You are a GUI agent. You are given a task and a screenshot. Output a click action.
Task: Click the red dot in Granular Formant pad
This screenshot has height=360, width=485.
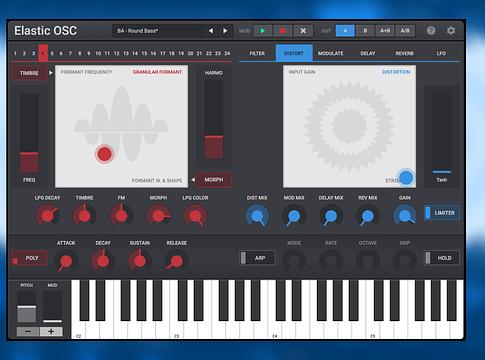(x=104, y=154)
